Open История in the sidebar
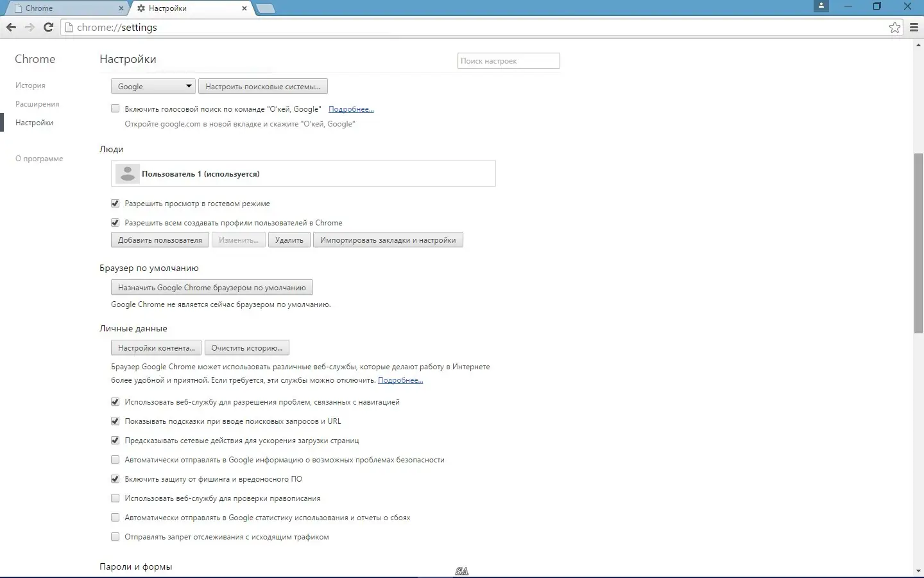 pos(30,85)
